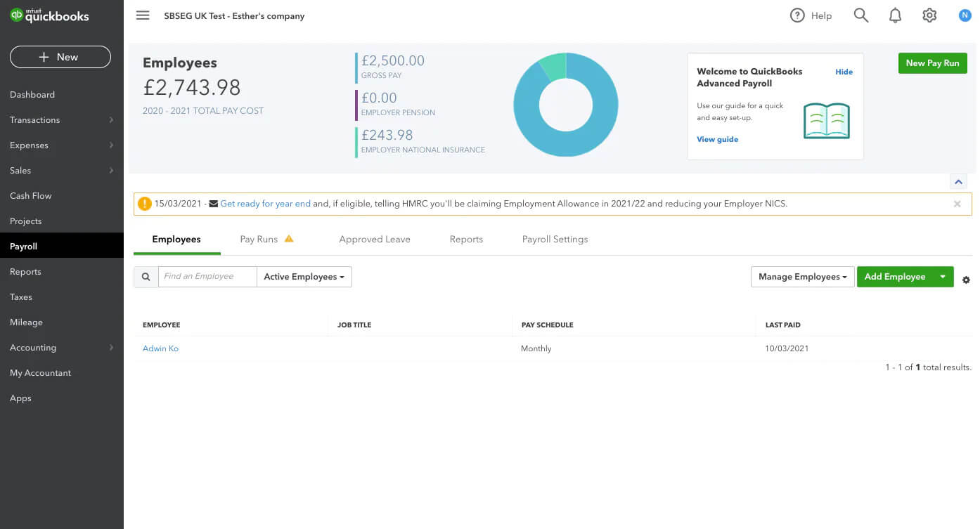Open the Help question mark icon
Screen dimensions: 980x529
(x=797, y=15)
